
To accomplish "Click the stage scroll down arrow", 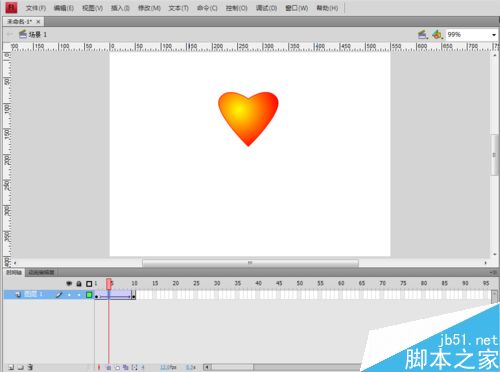I will tap(495, 254).
